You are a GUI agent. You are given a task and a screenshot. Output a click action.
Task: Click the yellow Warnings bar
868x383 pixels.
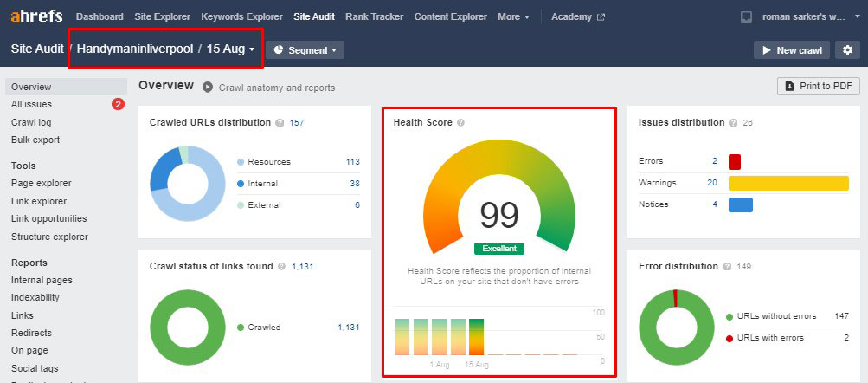(x=788, y=183)
